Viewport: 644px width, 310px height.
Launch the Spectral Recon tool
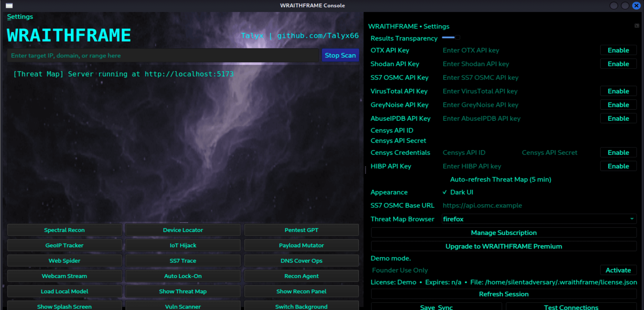click(64, 230)
